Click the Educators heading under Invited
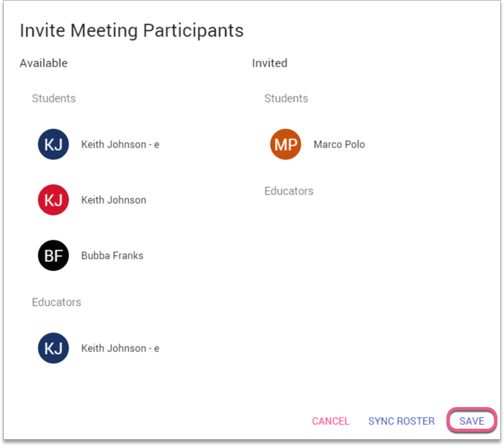Screen dimensions: 504x446 288,191
